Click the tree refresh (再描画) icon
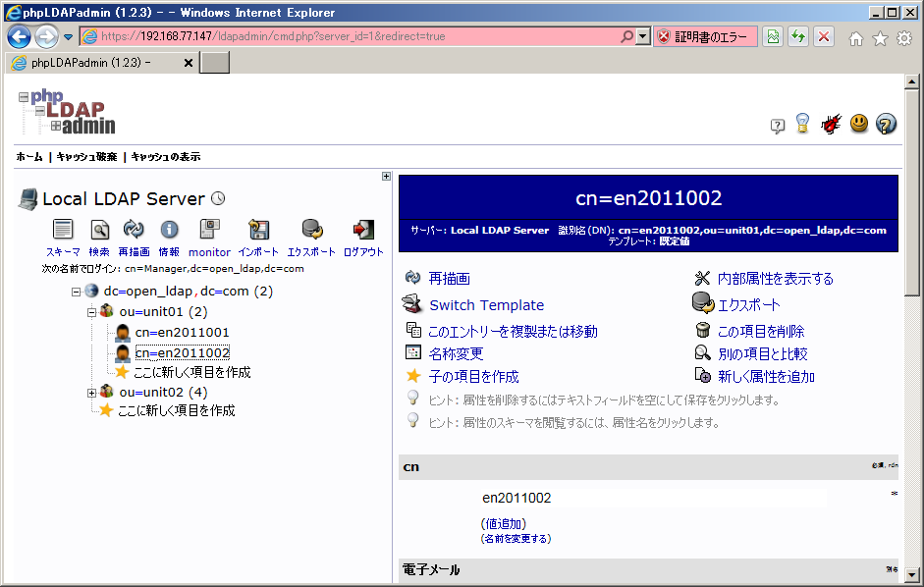 pyautogui.click(x=134, y=230)
